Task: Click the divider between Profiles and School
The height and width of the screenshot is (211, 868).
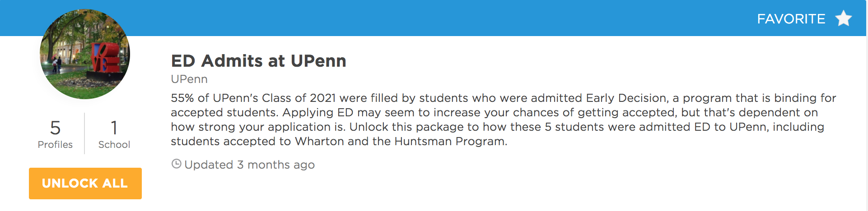Action: 84,133
